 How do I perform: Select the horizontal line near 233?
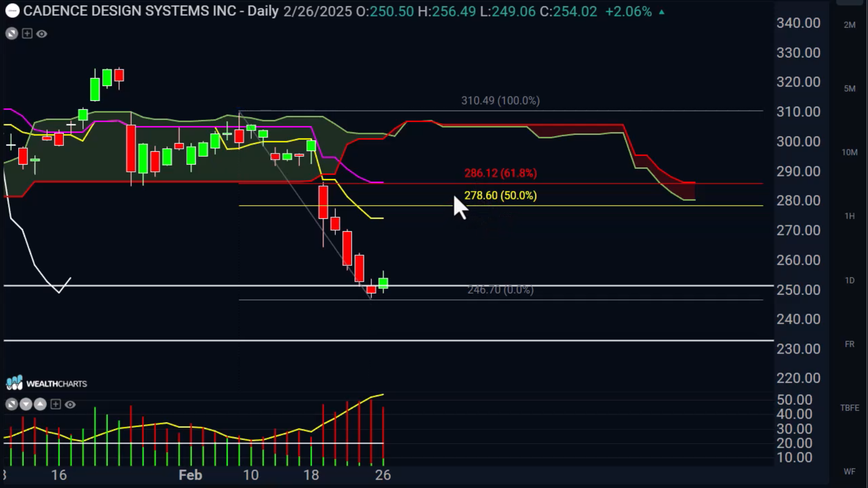tap(389, 340)
